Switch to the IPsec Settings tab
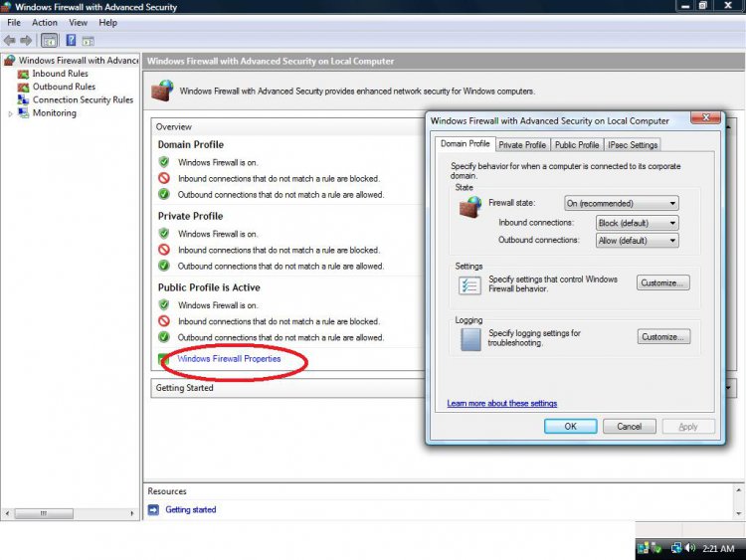The width and height of the screenshot is (746, 560). click(x=633, y=145)
